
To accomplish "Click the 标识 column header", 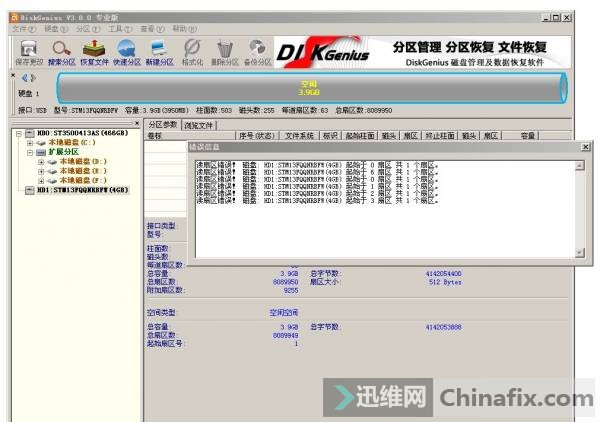I will coord(330,136).
